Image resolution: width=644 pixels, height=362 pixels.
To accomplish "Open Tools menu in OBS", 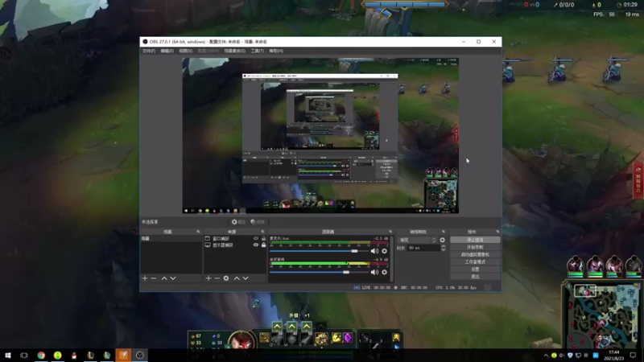I will 257,51.
